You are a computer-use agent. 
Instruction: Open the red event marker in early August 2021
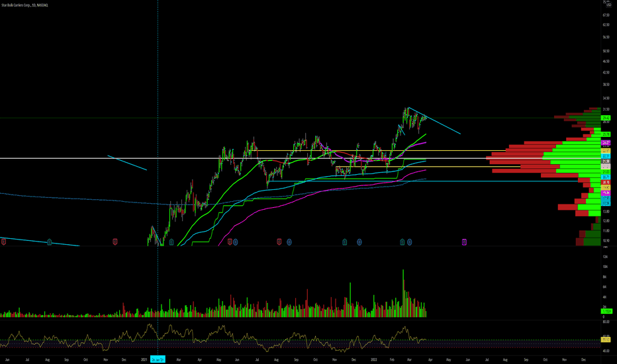pos(279,242)
